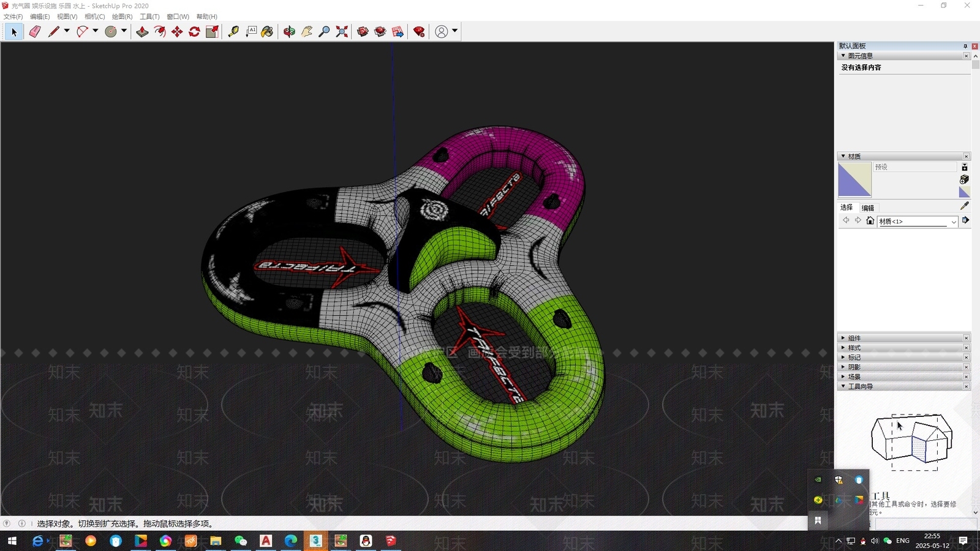Image resolution: width=980 pixels, height=551 pixels.
Task: Click the materials home button
Action: (x=870, y=221)
